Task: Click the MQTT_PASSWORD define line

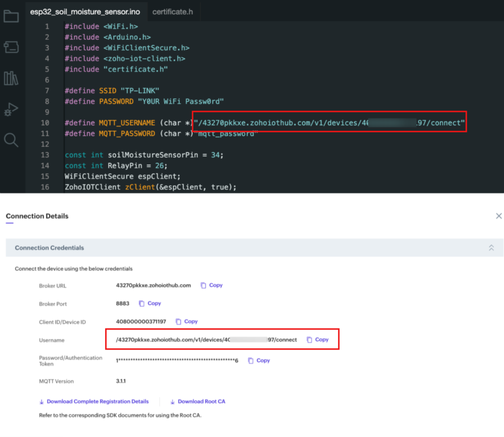Action: (161, 133)
